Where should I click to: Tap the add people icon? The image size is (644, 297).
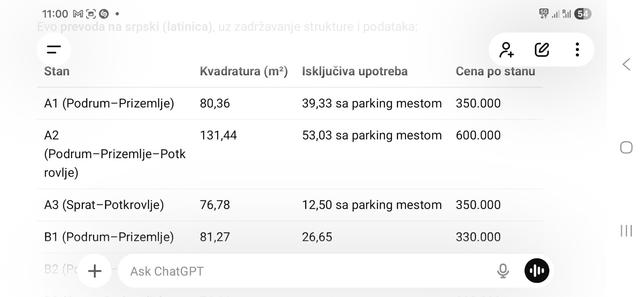click(506, 49)
